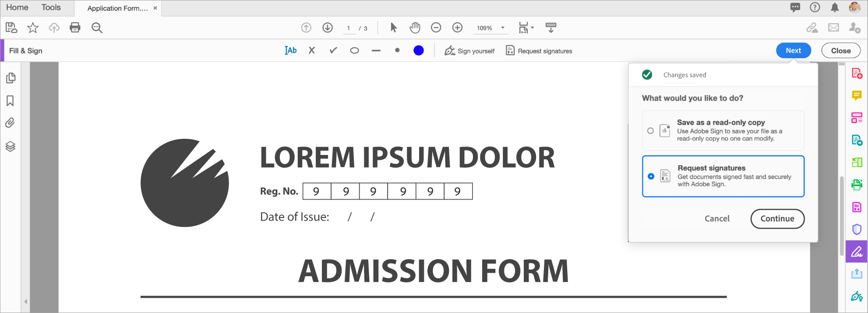Screen dimensions: 868x313
Task: Open the user profile avatar
Action: click(x=854, y=7)
